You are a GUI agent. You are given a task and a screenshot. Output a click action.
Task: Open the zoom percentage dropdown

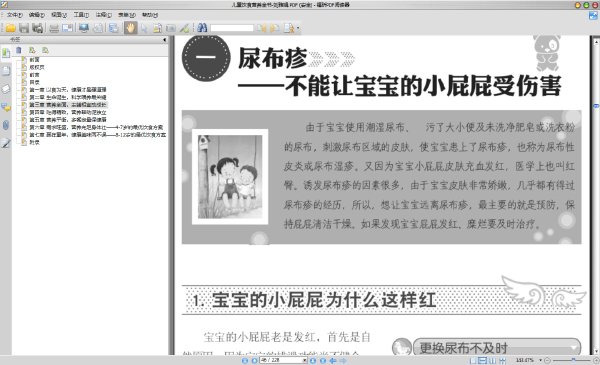coord(540,360)
